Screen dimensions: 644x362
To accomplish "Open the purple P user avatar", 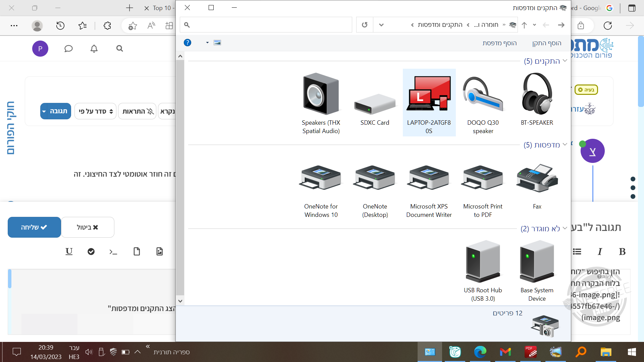I will pos(40,49).
